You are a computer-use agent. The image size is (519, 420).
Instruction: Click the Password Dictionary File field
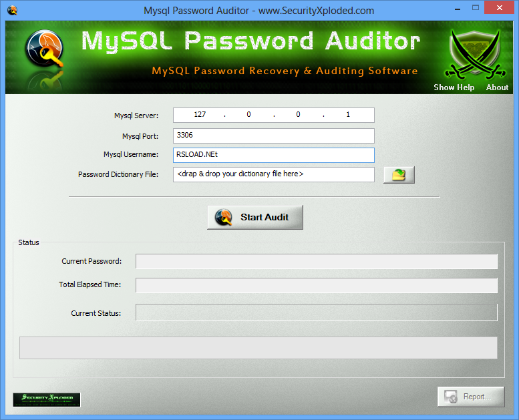coord(274,174)
